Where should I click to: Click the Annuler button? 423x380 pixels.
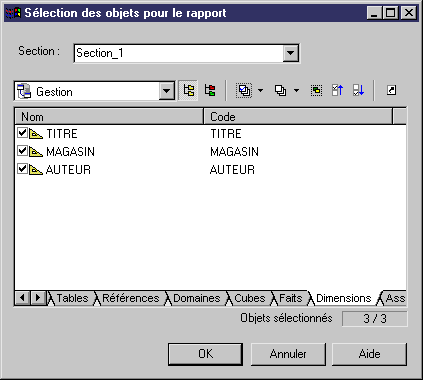pos(288,354)
